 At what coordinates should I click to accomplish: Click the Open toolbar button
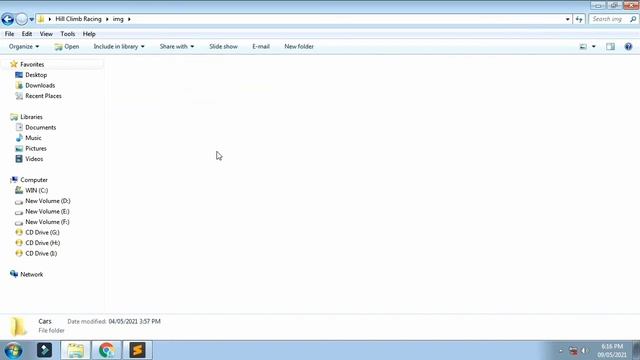click(67, 47)
